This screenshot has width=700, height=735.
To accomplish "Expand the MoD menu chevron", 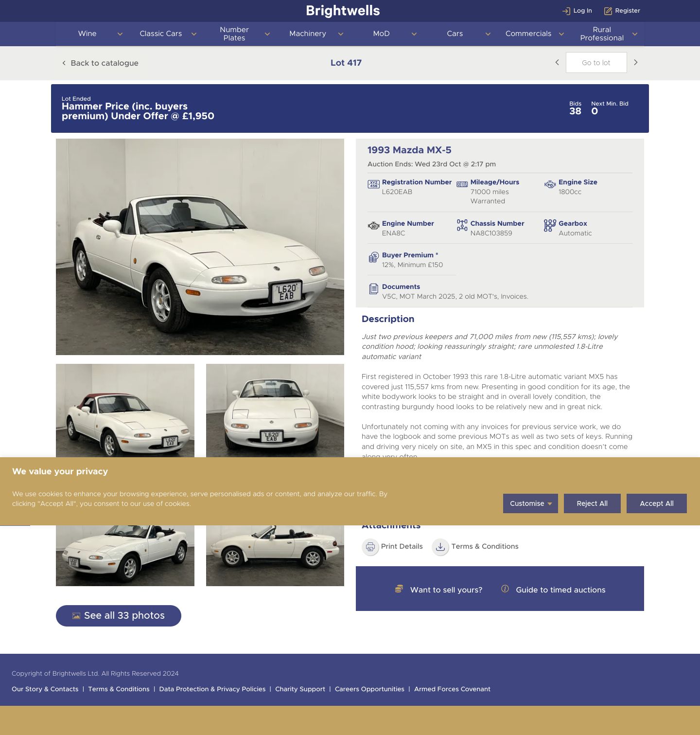I will pos(414,34).
